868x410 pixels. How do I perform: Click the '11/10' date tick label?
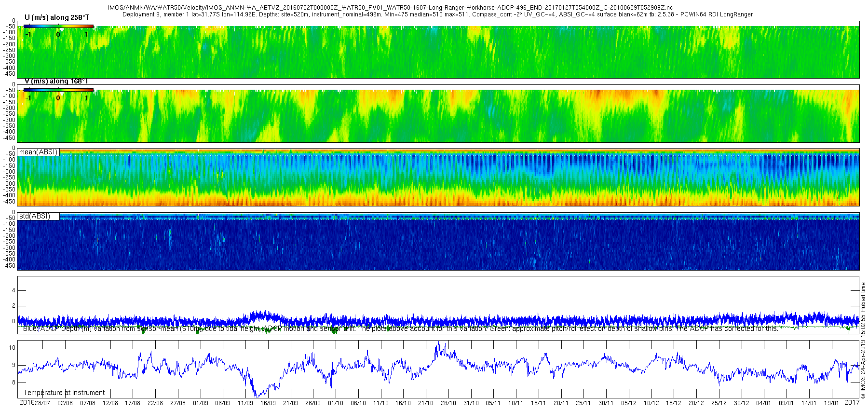[x=381, y=403]
